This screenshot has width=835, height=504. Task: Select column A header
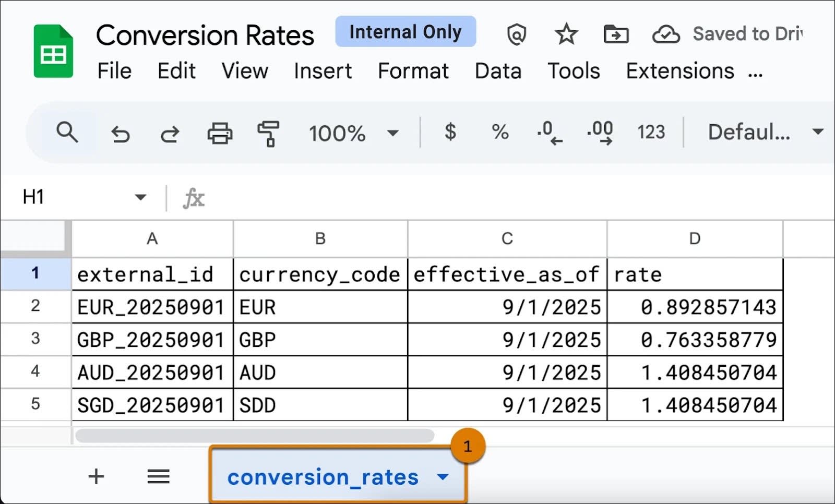(x=152, y=238)
